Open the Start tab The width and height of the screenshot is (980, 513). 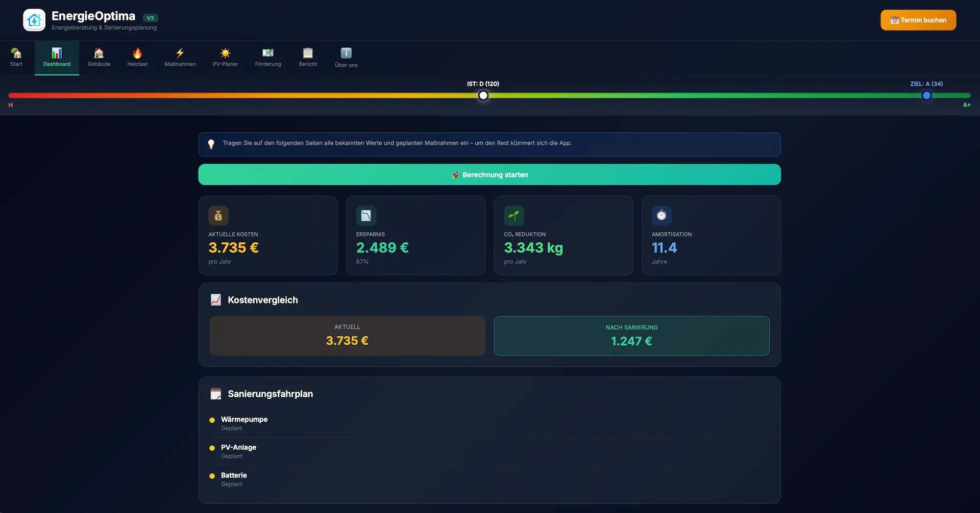[16, 57]
